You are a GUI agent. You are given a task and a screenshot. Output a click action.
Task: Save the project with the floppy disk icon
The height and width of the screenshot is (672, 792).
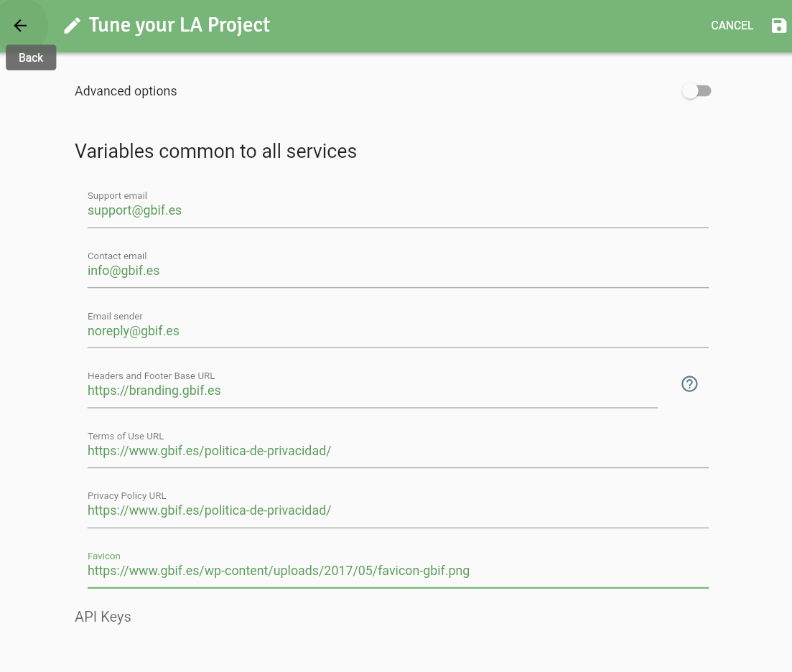point(778,26)
